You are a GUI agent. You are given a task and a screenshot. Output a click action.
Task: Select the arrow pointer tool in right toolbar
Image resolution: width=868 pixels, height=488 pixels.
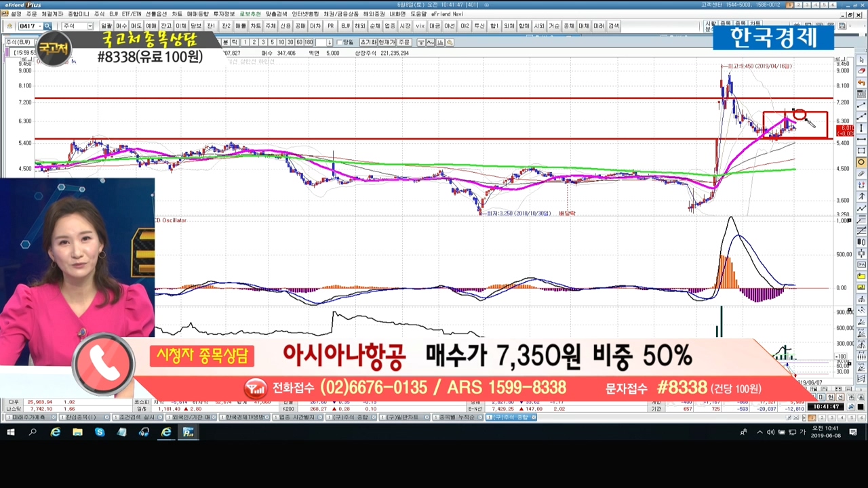tap(861, 60)
